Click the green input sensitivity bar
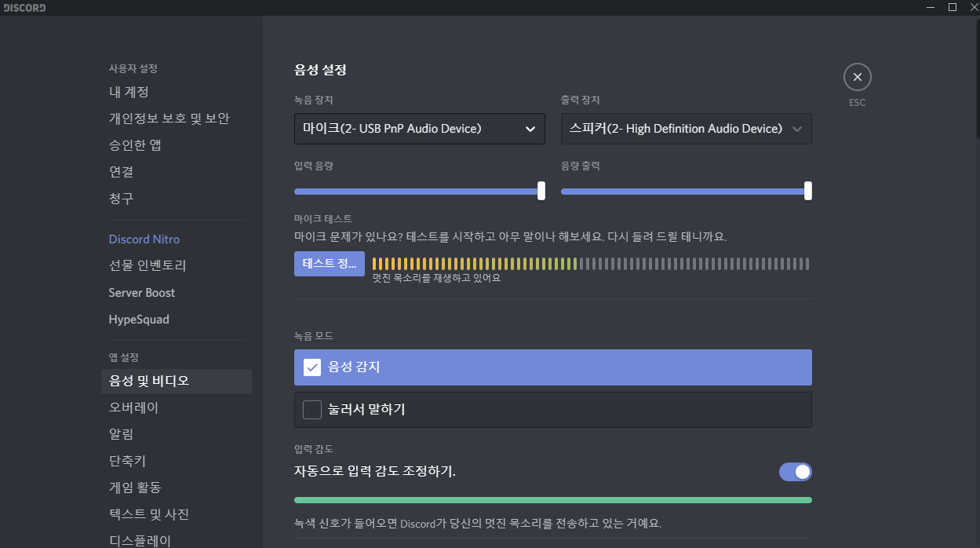980x548 pixels. coord(552,499)
